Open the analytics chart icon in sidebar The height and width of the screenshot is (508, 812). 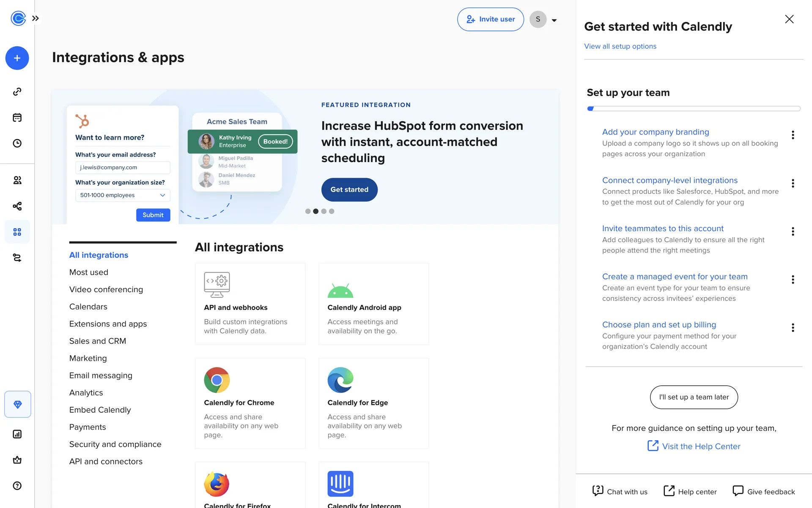(x=17, y=434)
